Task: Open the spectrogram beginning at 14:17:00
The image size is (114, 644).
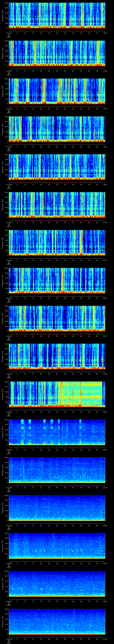Action: [x=57, y=129]
